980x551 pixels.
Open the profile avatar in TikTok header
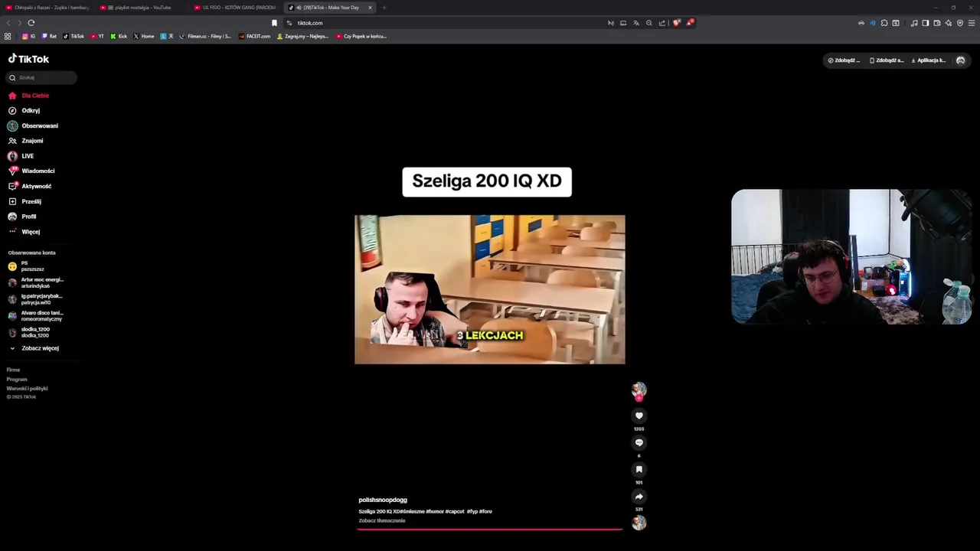click(x=961, y=60)
